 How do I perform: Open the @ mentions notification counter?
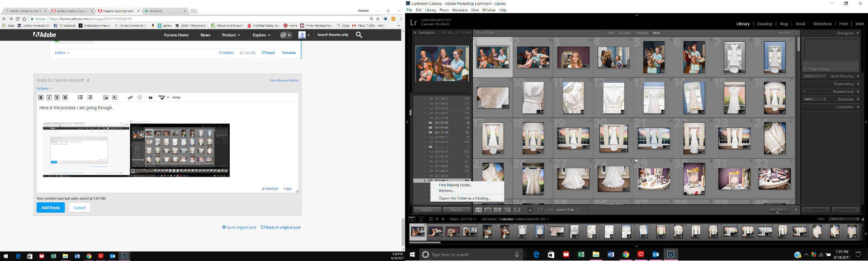pyautogui.click(x=286, y=35)
